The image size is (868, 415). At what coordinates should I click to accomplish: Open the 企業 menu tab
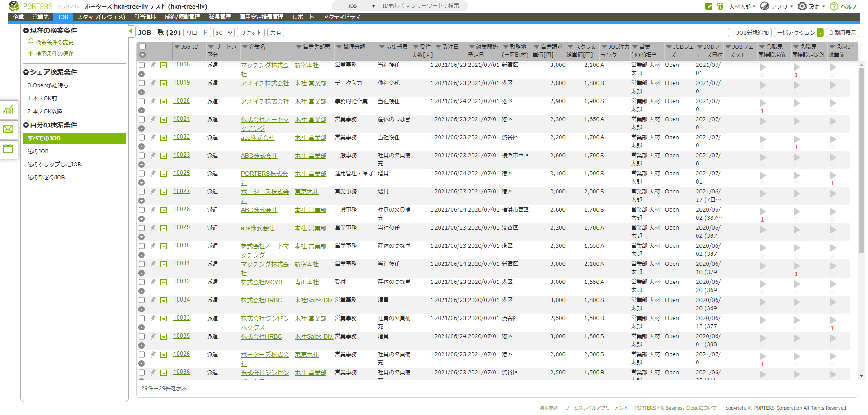coord(18,17)
